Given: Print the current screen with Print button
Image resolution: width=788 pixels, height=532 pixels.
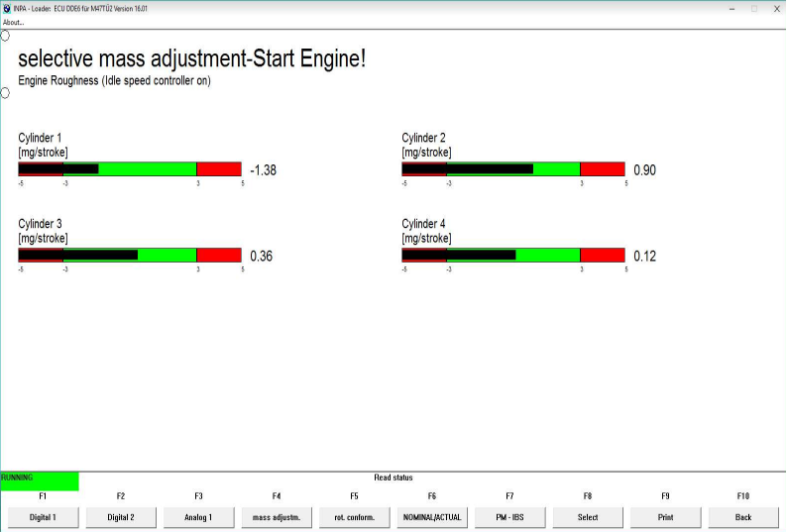Looking at the screenshot, I should (x=665, y=517).
